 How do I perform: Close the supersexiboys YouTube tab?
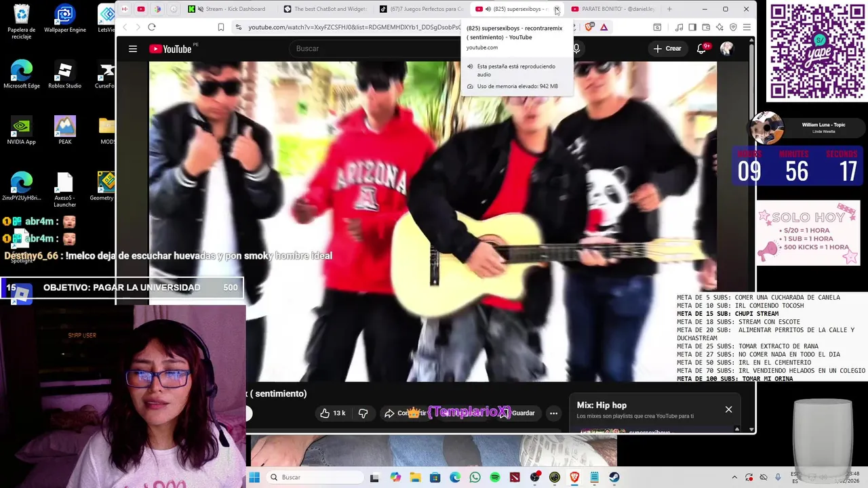[557, 9]
